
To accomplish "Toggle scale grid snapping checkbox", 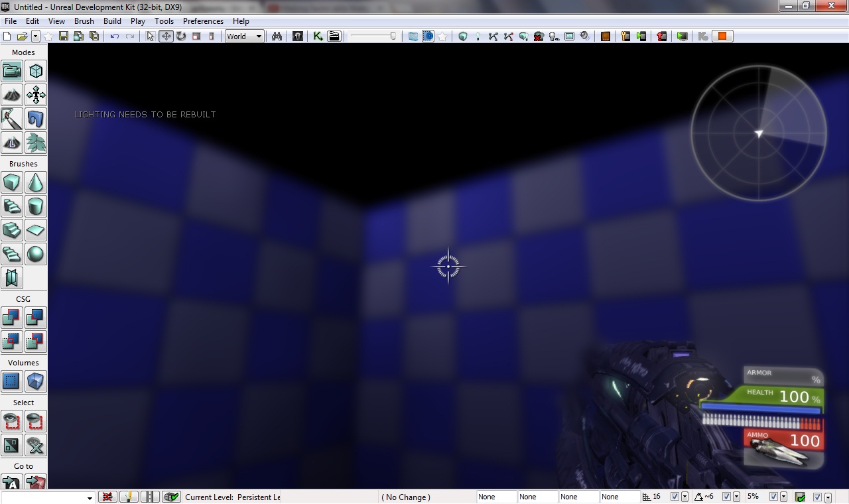I will coord(773,497).
